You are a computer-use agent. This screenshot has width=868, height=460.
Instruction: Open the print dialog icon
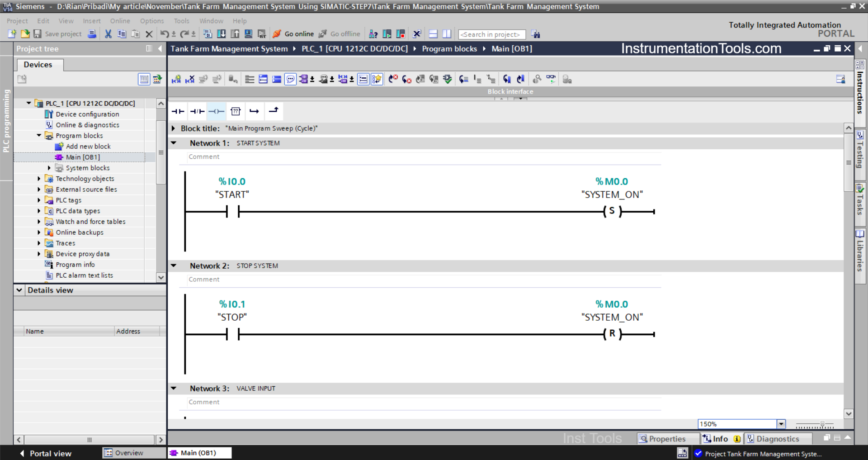tap(92, 34)
